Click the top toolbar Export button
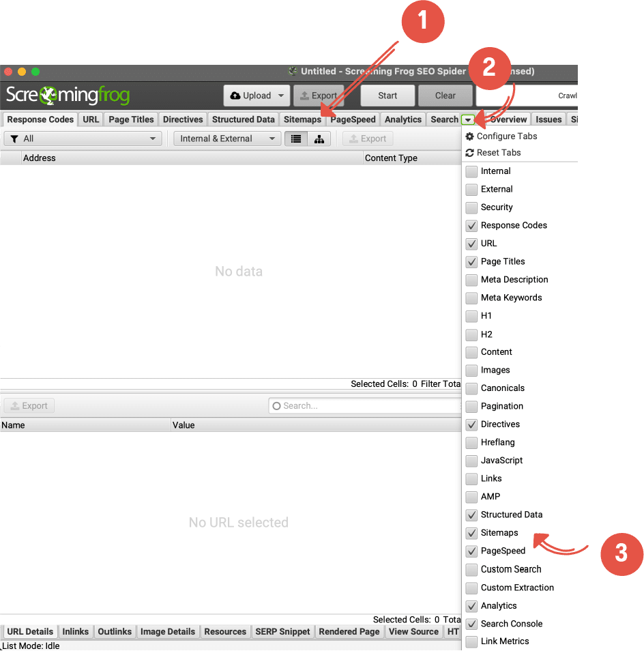 [x=319, y=96]
